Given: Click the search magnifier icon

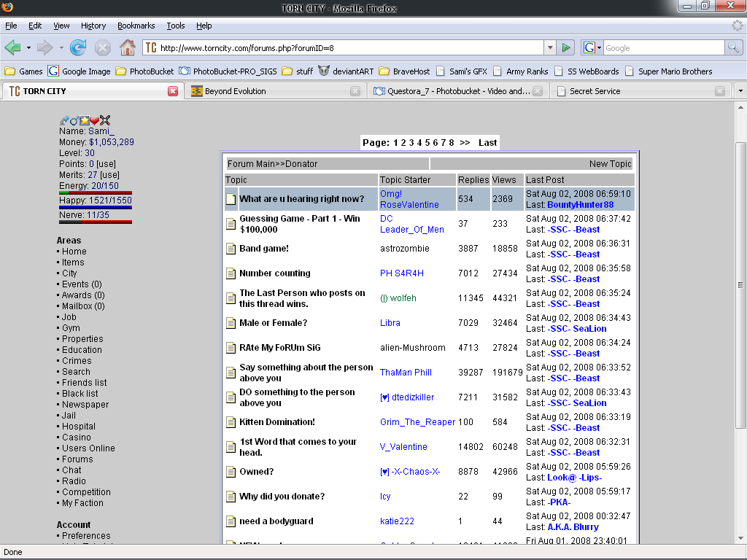Looking at the screenshot, I should (733, 48).
